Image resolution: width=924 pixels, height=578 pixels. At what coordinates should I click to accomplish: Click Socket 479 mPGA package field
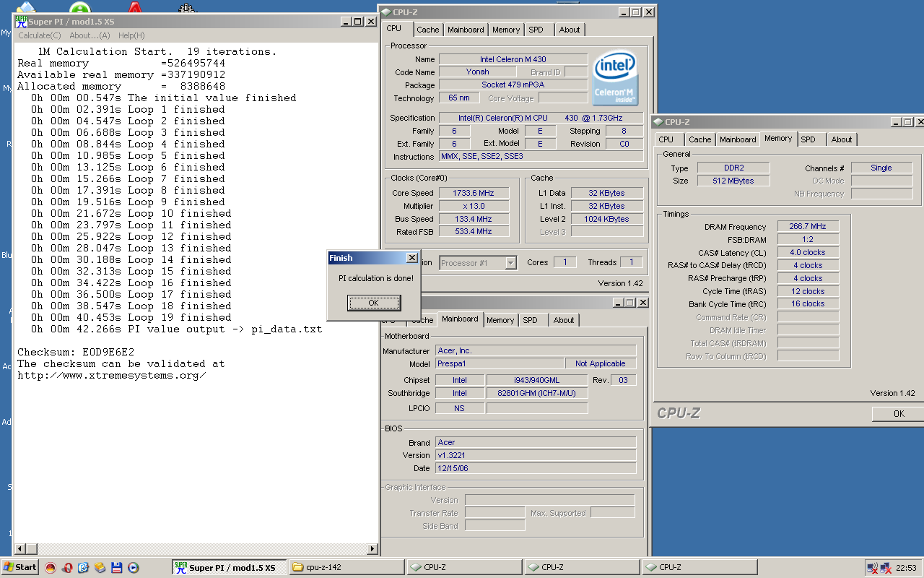pos(513,85)
